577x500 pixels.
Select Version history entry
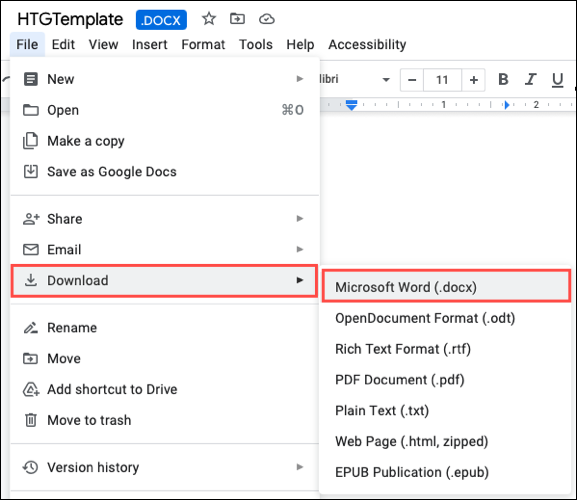click(x=164, y=467)
